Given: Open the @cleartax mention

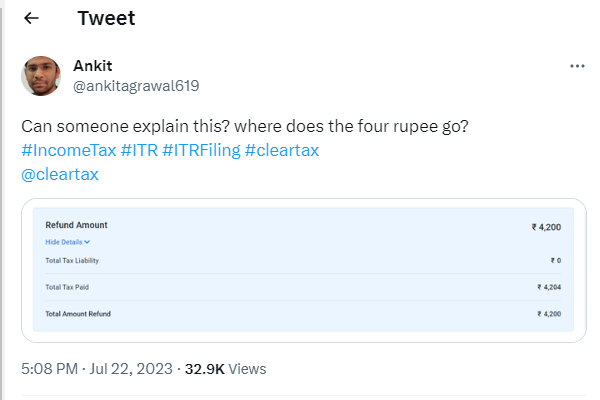Looking at the screenshot, I should tap(60, 174).
